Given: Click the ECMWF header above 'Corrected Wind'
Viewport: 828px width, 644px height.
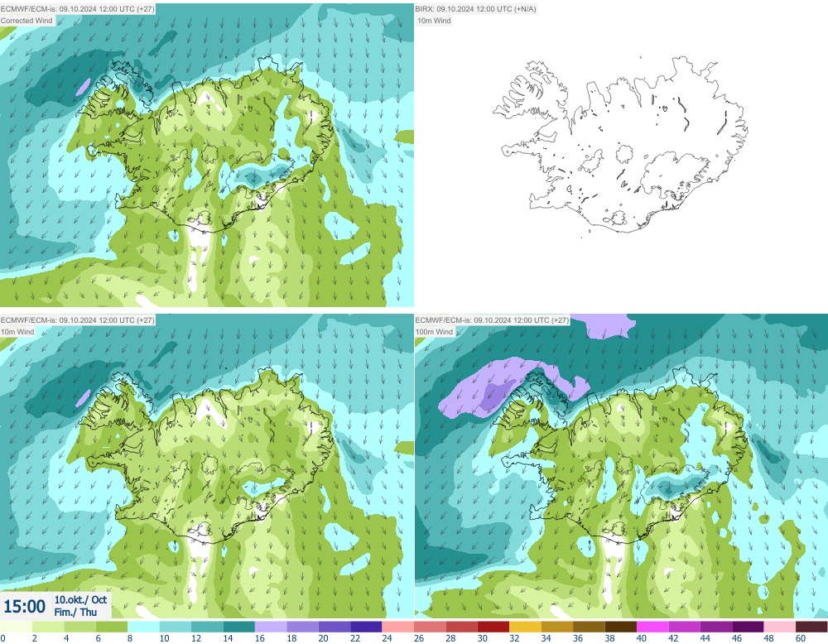Looking at the screenshot, I should [x=78, y=9].
